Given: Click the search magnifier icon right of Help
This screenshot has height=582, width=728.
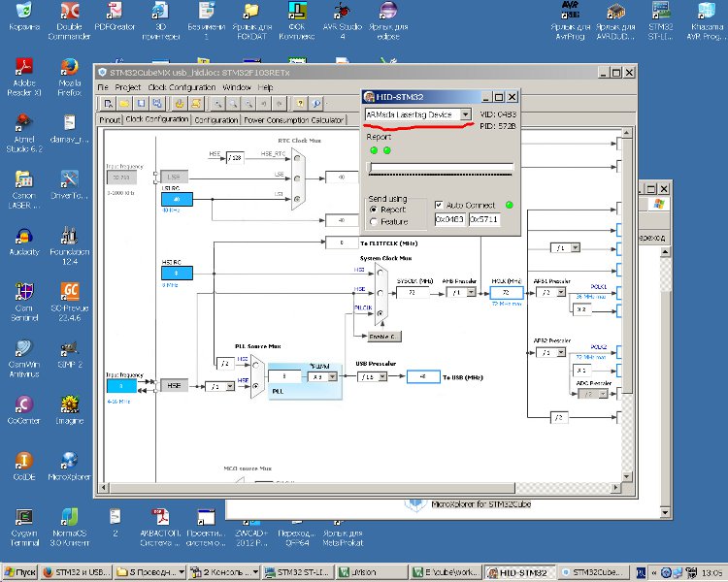Looking at the screenshot, I should [316, 103].
